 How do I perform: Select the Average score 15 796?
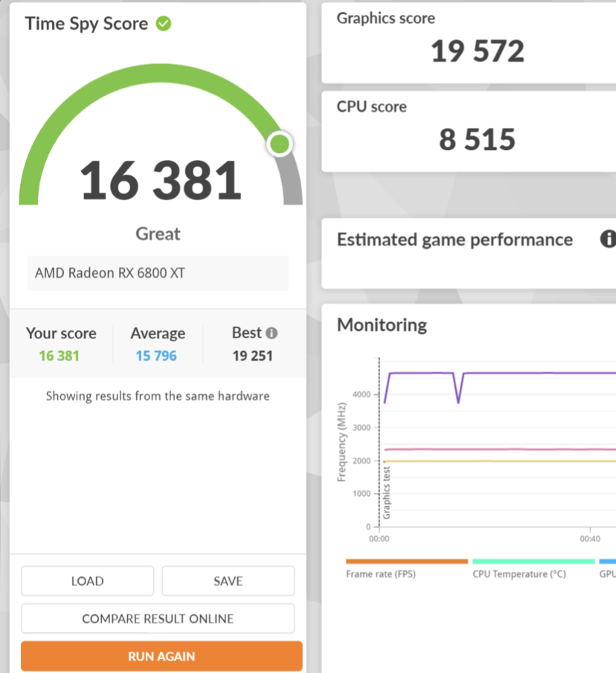pyautogui.click(x=156, y=355)
